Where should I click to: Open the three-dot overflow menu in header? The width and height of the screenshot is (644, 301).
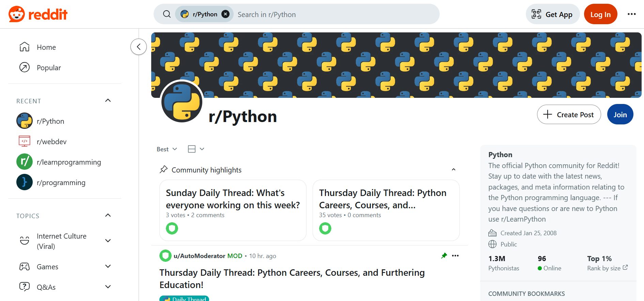click(631, 14)
